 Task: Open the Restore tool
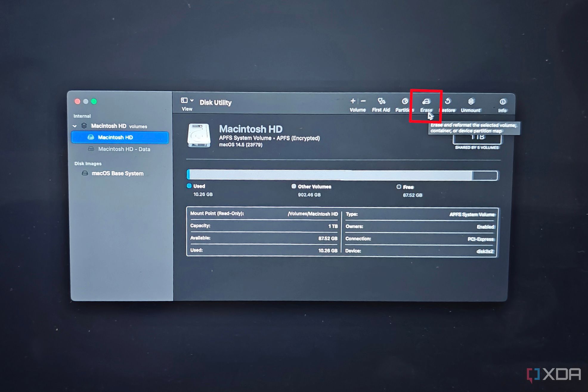coord(448,102)
